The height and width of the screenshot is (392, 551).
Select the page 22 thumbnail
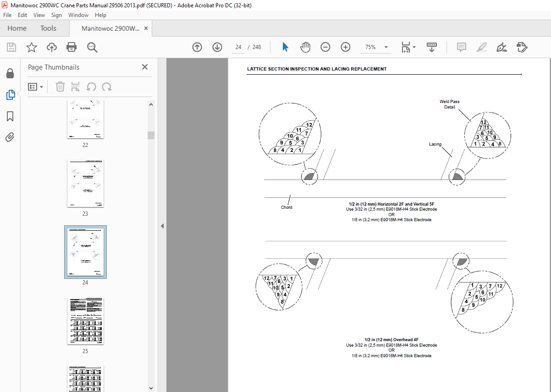pos(85,119)
